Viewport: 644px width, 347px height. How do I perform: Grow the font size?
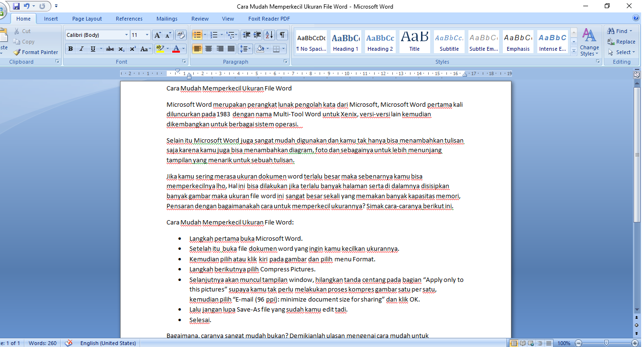pyautogui.click(x=157, y=35)
